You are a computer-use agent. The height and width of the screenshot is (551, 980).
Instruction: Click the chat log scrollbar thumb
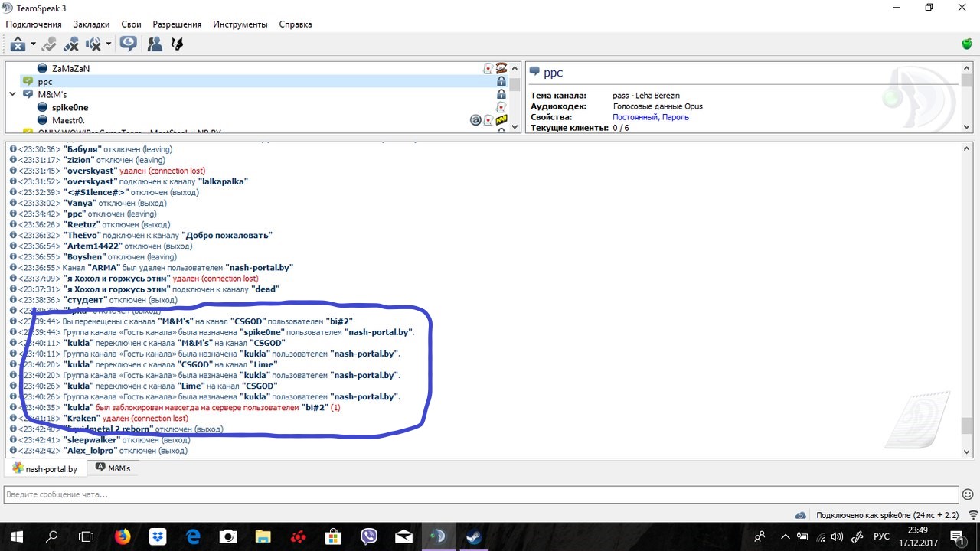[967, 425]
